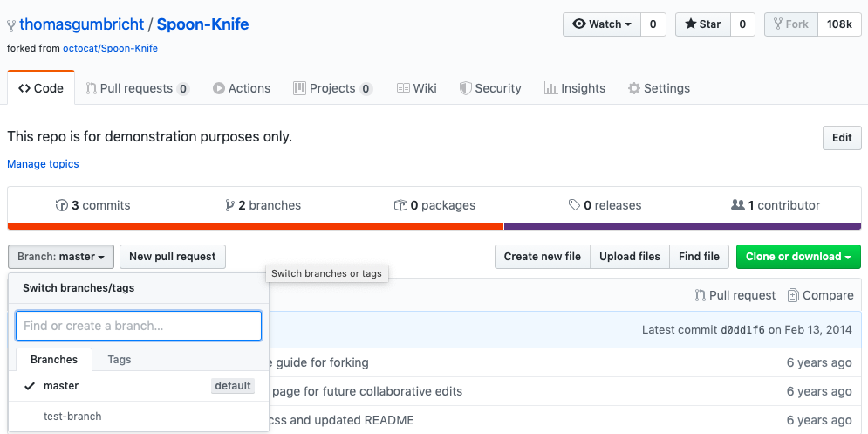The image size is (868, 434).
Task: Open the Clone or download dropdown
Action: tap(798, 257)
